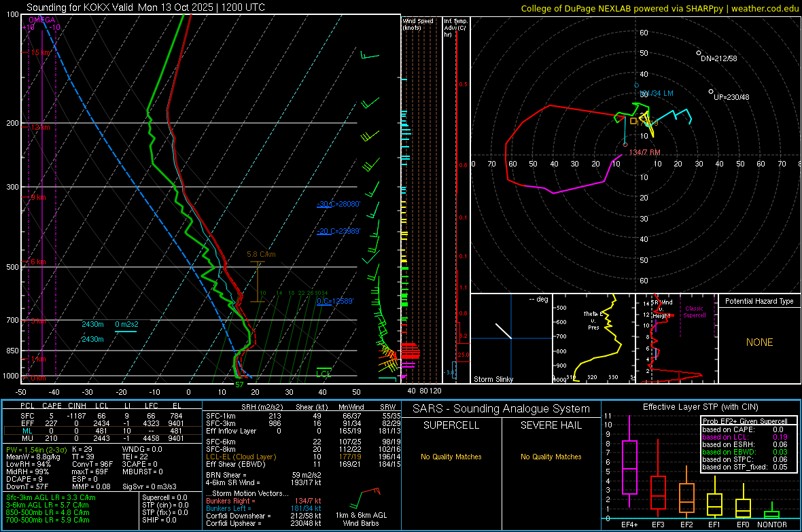This screenshot has width=802, height=532.
Task: Click No Quality Matches under SUPERCELL
Action: 451,457
